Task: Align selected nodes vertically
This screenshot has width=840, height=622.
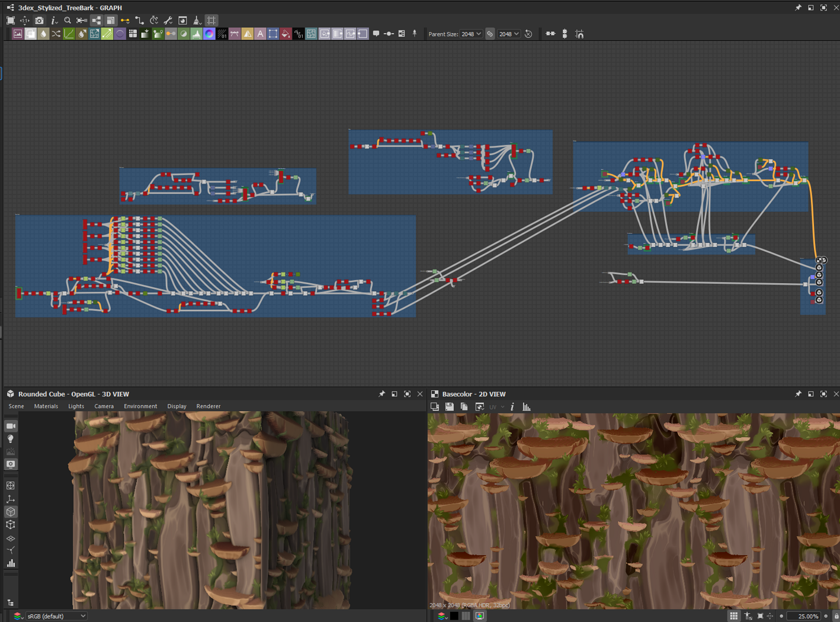Action: 565,34
